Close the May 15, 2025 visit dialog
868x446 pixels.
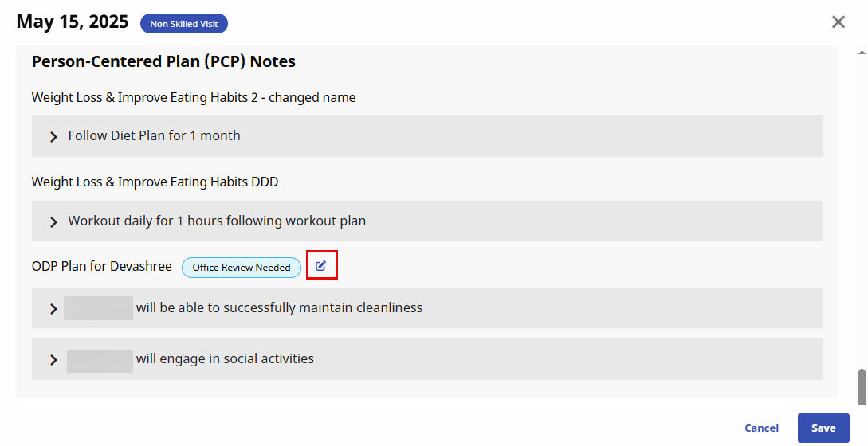[839, 22]
